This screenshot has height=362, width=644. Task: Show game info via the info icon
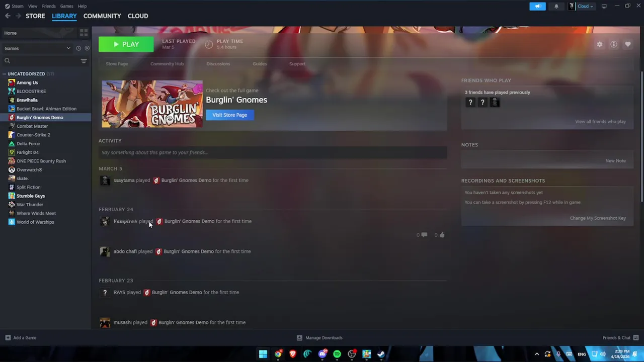tap(614, 44)
